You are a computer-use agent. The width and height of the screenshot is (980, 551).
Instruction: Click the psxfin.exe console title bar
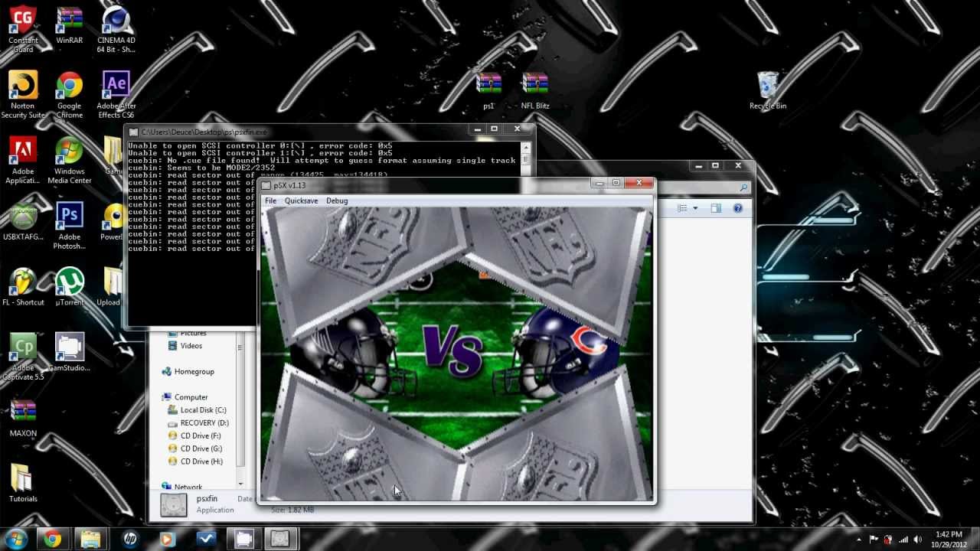(x=299, y=132)
